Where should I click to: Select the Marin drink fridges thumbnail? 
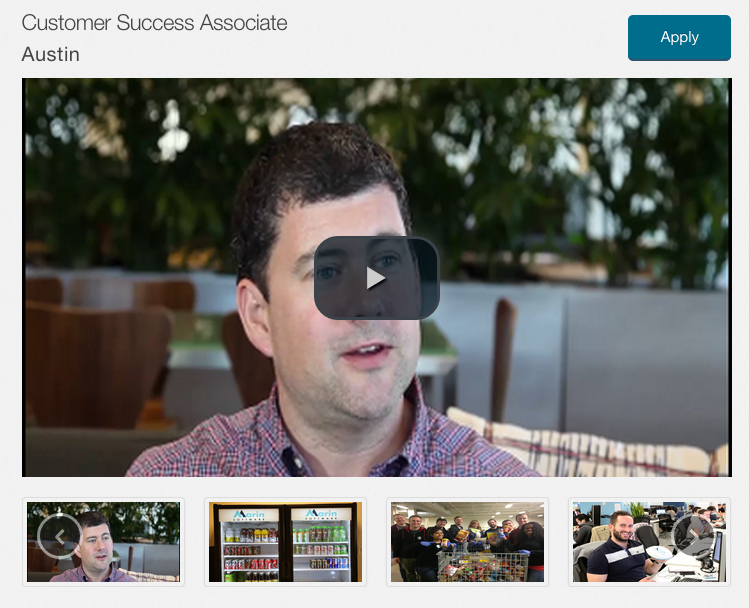coord(285,542)
